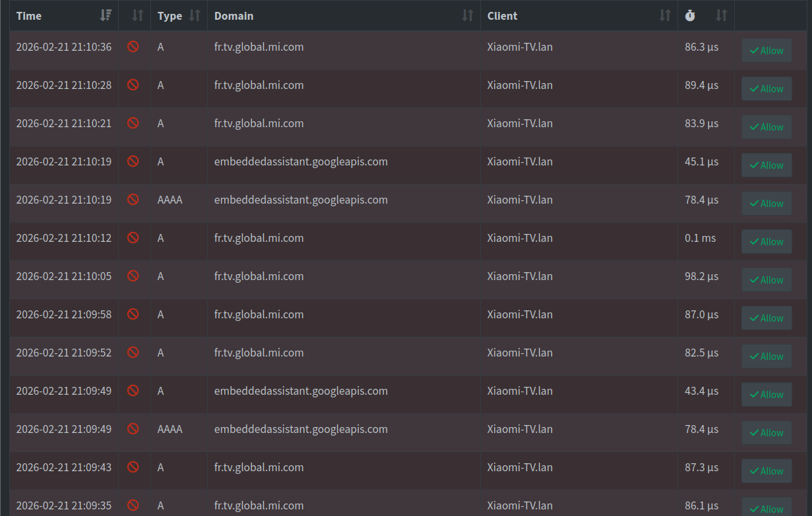Allow the fr.tv.global.mi.com query at 21:10:36
Image resolution: width=812 pixels, height=516 pixels.
[x=766, y=51]
